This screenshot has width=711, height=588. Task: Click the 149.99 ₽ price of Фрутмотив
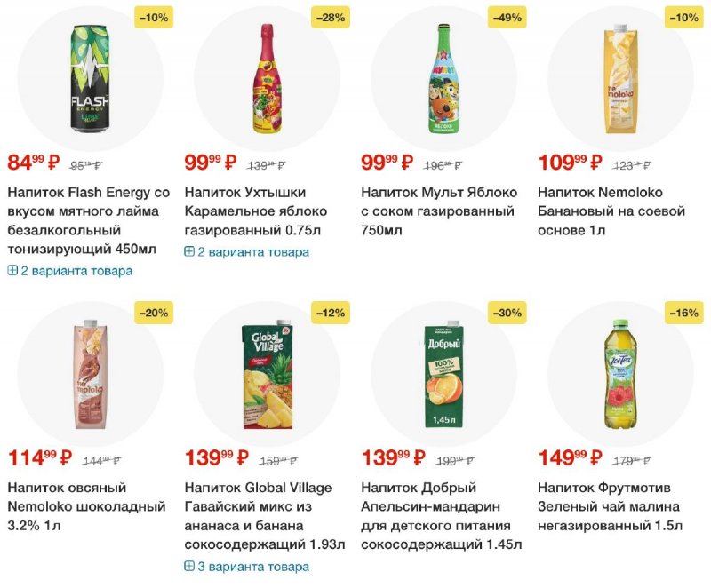click(570, 457)
